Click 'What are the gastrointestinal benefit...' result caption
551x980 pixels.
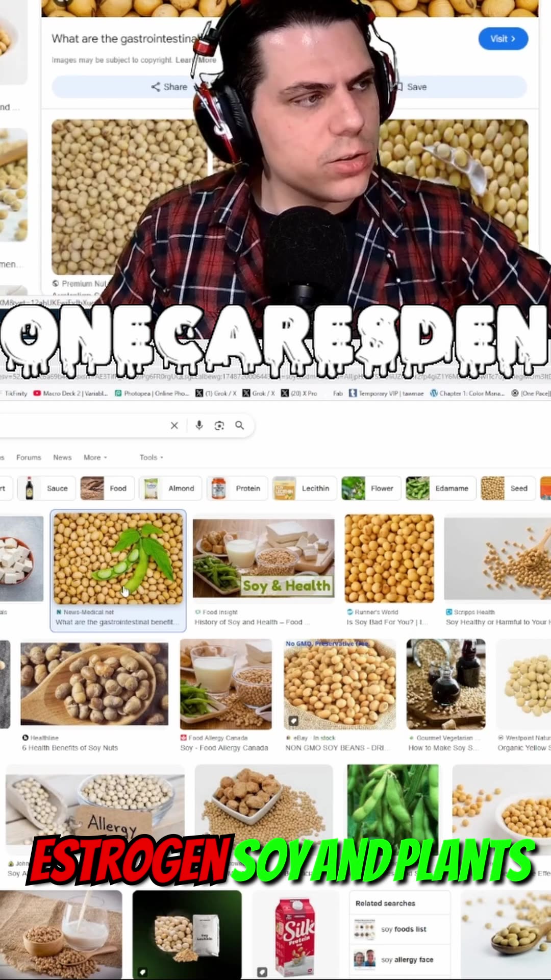(x=117, y=622)
